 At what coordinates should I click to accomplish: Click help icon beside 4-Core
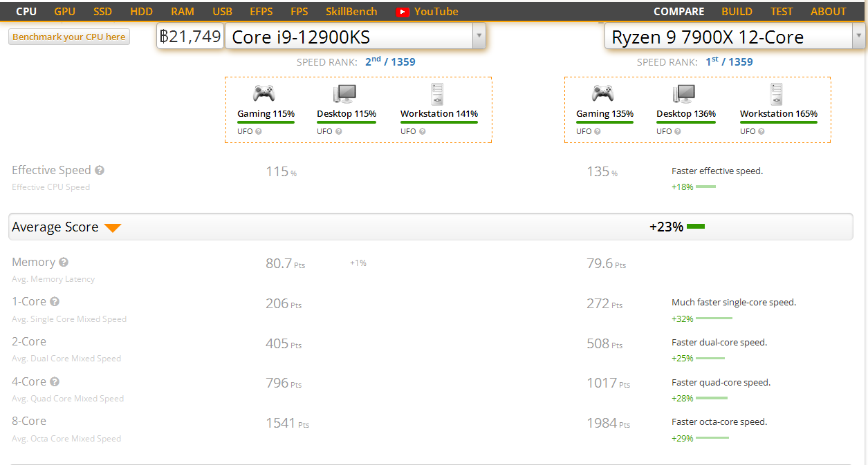pyautogui.click(x=55, y=381)
